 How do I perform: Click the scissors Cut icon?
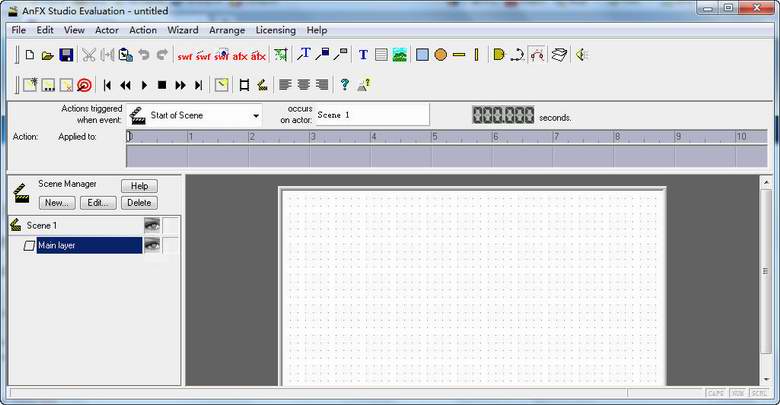pos(89,55)
